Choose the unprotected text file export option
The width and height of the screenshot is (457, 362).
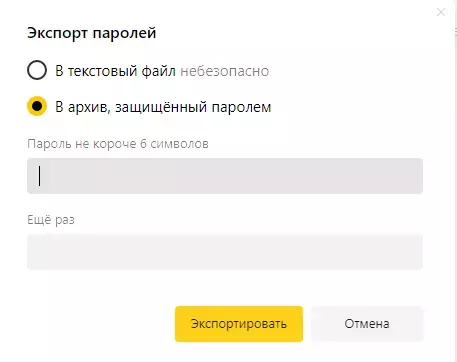37,70
